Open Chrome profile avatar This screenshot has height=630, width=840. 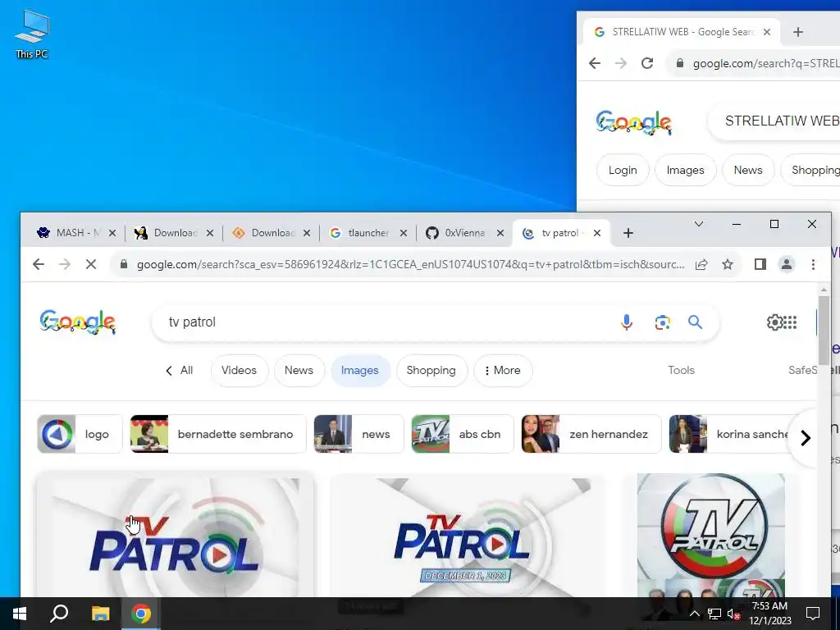[786, 264]
